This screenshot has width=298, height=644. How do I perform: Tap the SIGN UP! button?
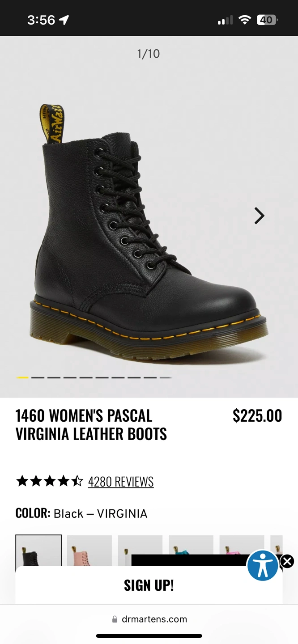(149, 585)
